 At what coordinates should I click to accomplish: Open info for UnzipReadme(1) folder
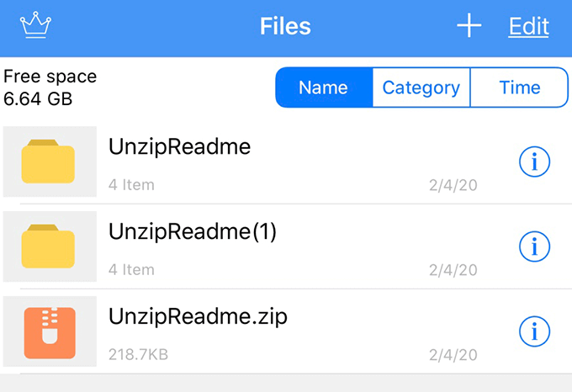(x=534, y=246)
